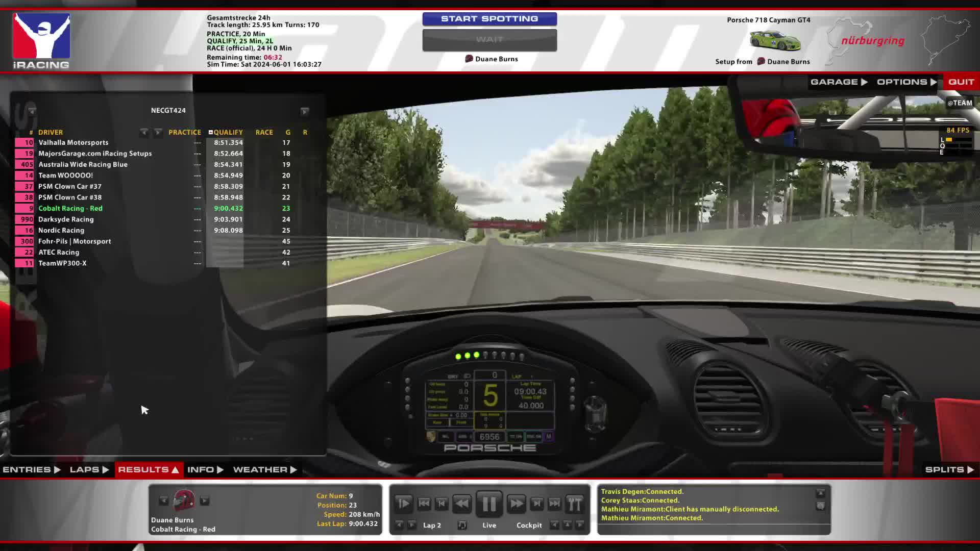Click the slow-motion play button

(403, 504)
